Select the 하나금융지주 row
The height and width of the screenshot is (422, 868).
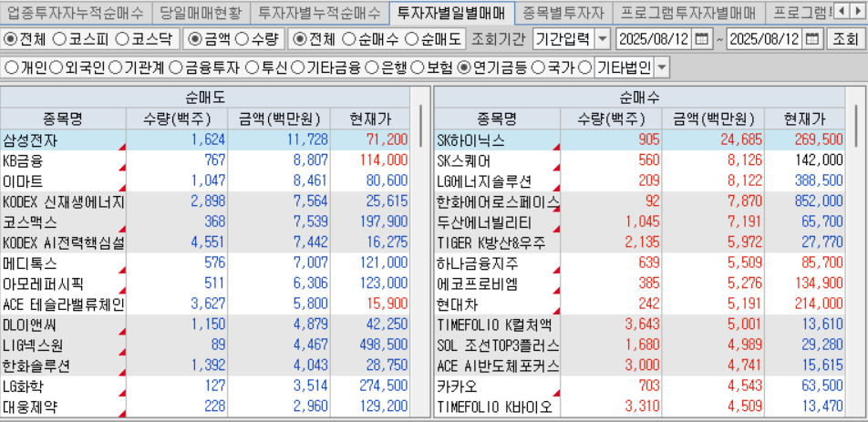(x=640, y=263)
